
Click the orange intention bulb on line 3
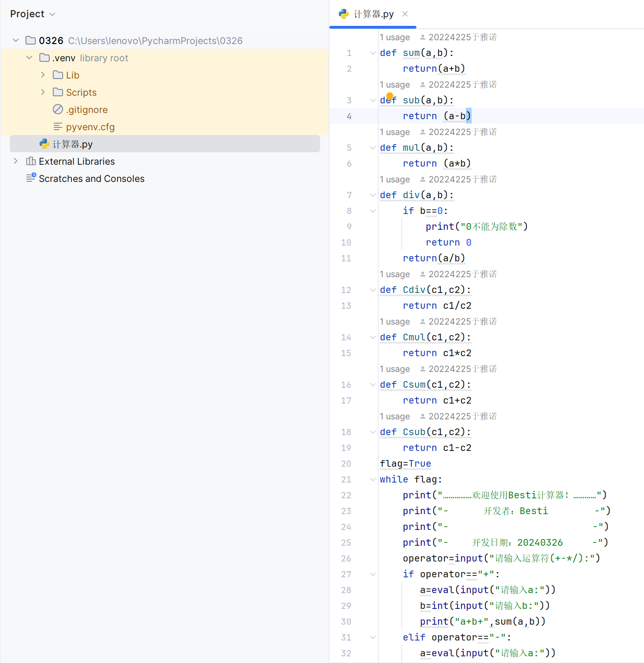390,96
